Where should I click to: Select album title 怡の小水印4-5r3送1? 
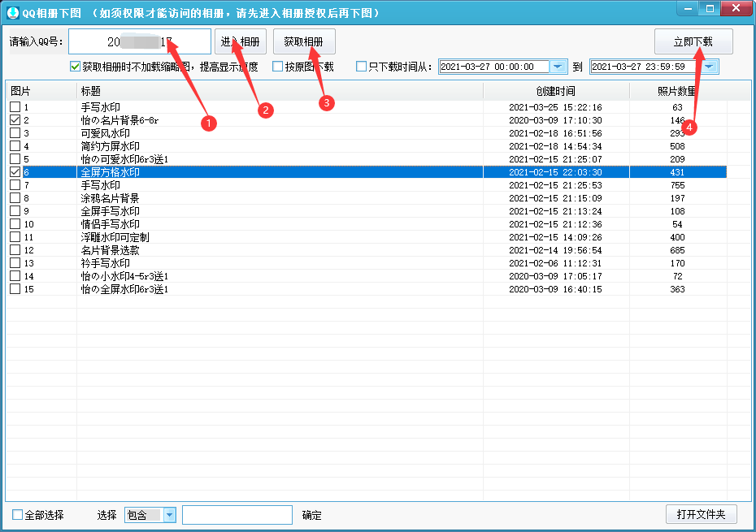124,276
